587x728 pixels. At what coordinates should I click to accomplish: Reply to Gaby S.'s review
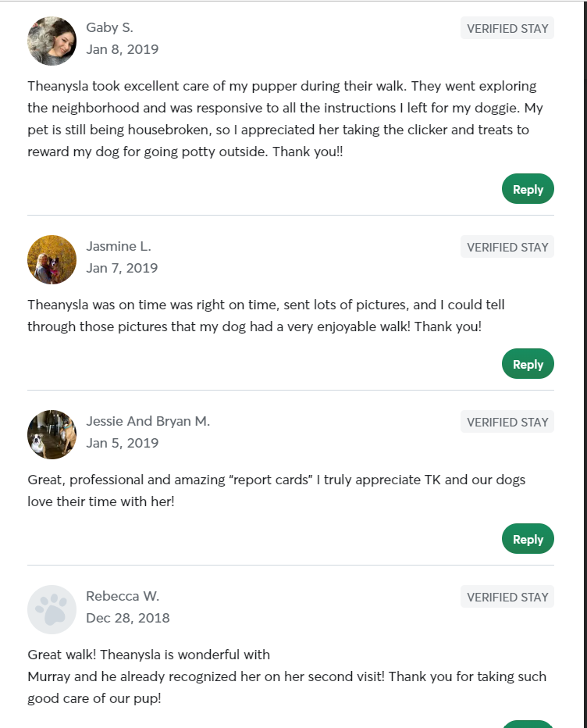point(528,189)
